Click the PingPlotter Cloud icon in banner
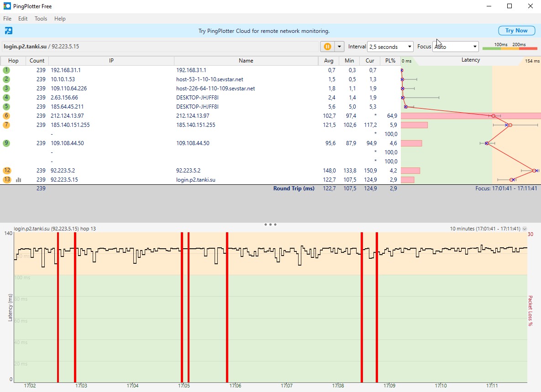The width and height of the screenshot is (541, 392). click(9, 31)
